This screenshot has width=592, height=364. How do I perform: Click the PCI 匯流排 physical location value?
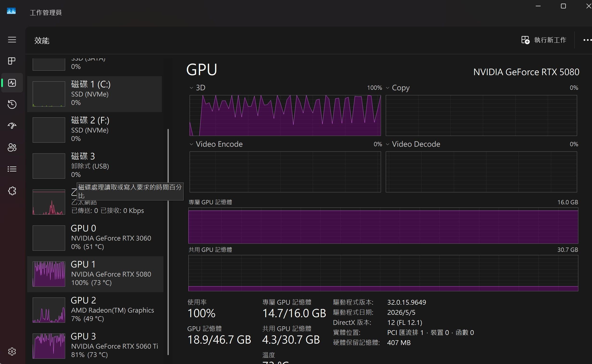pyautogui.click(x=430, y=333)
